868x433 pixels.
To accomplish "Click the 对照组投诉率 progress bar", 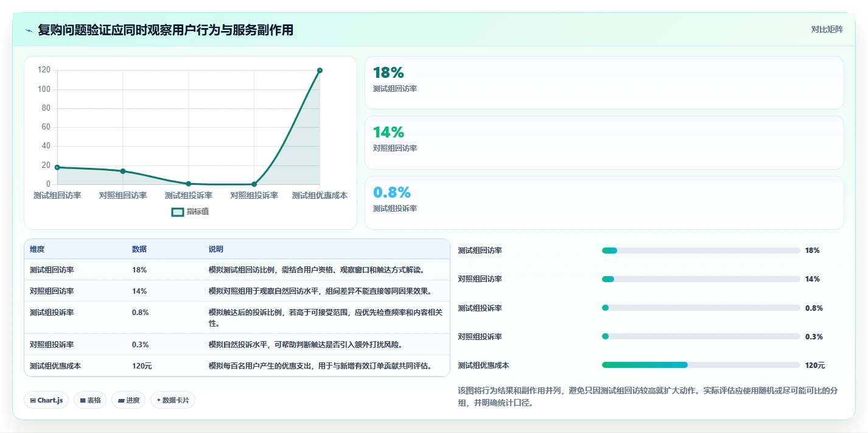I will 701,336.
